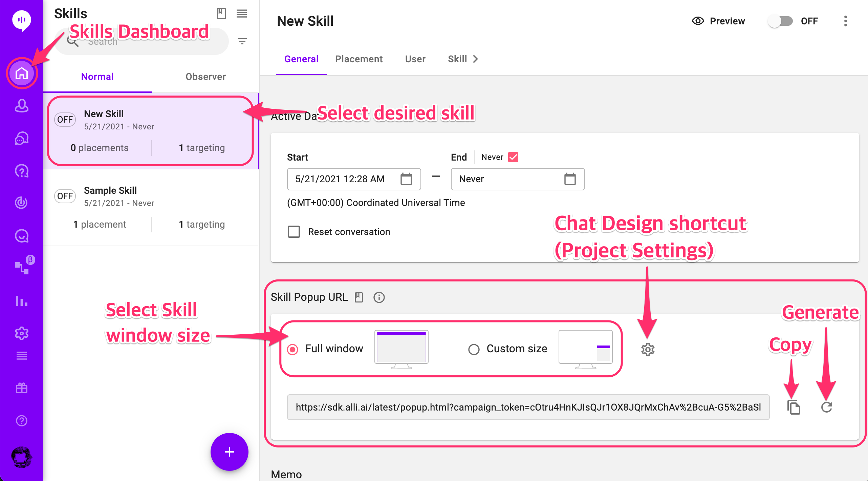Viewport: 868px width, 481px height.
Task: Open the info icon next to Skill Popup URL
Action: point(379,297)
